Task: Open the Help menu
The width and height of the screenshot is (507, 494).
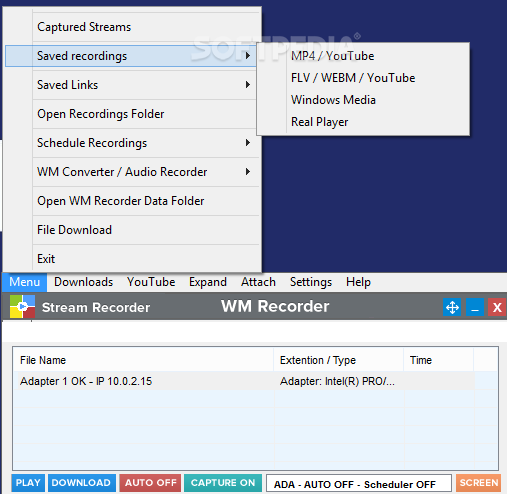Action: click(x=358, y=282)
